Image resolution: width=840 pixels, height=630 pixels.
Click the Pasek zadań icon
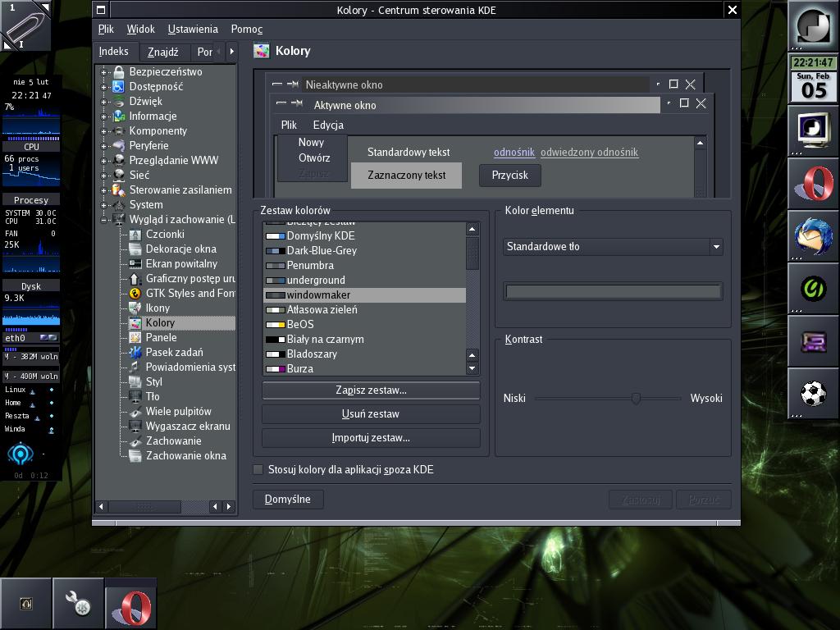tap(135, 352)
